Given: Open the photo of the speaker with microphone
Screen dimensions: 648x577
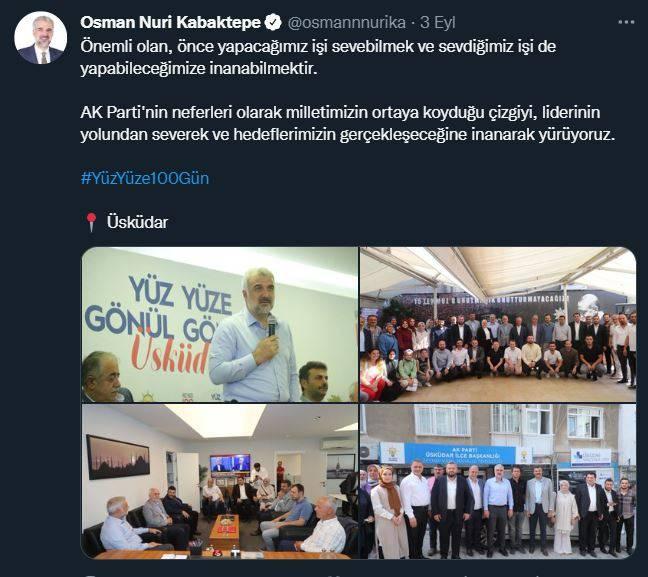Looking at the screenshot, I should tap(220, 324).
